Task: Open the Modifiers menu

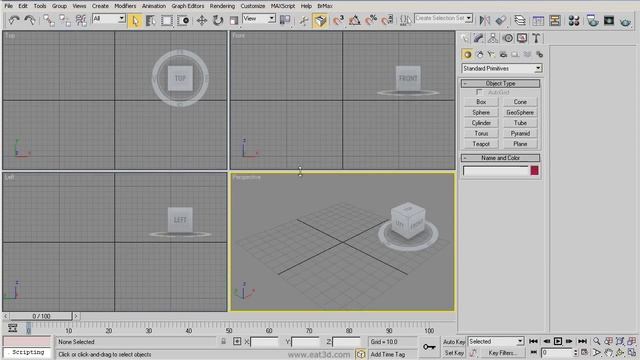Action: (x=125, y=6)
